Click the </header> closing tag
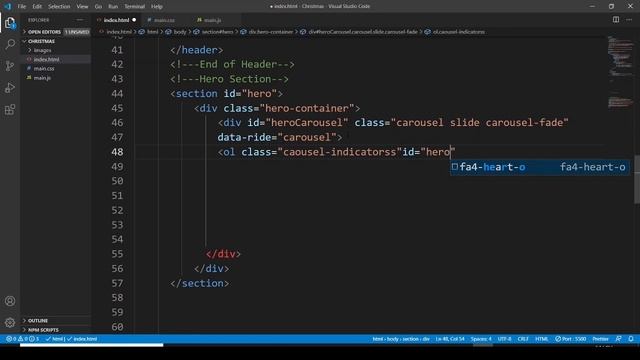This screenshot has height=360, width=640. click(197, 50)
